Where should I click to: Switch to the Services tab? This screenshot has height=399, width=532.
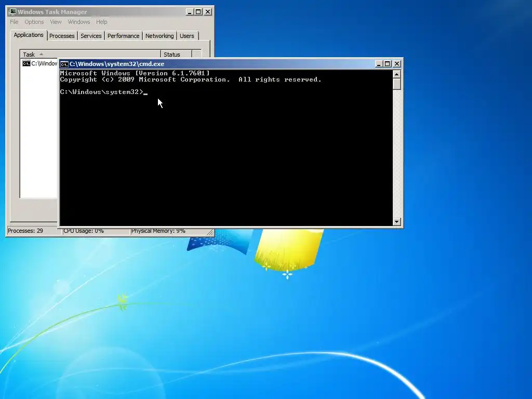91,36
